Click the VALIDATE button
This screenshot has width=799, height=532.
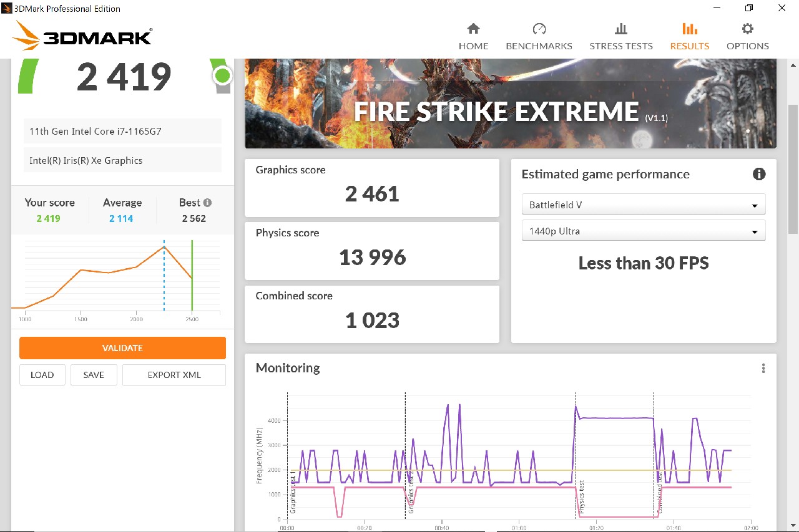[122, 348]
